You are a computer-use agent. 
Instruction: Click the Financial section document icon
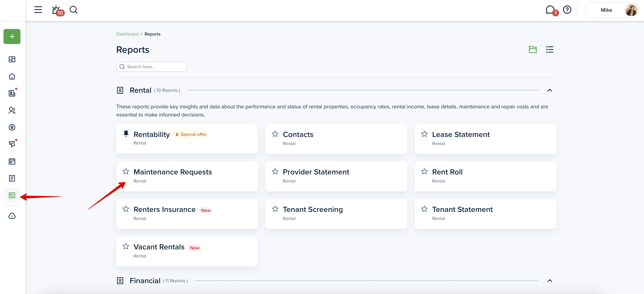pos(120,281)
